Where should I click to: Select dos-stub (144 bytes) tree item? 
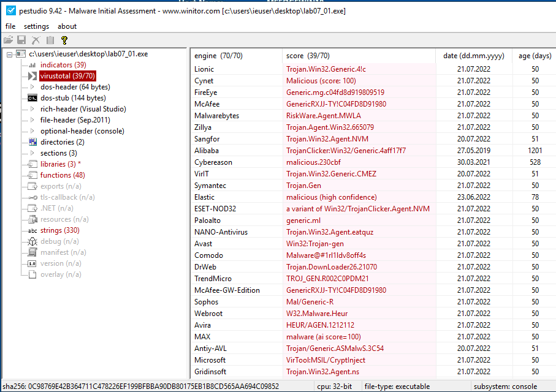(73, 98)
